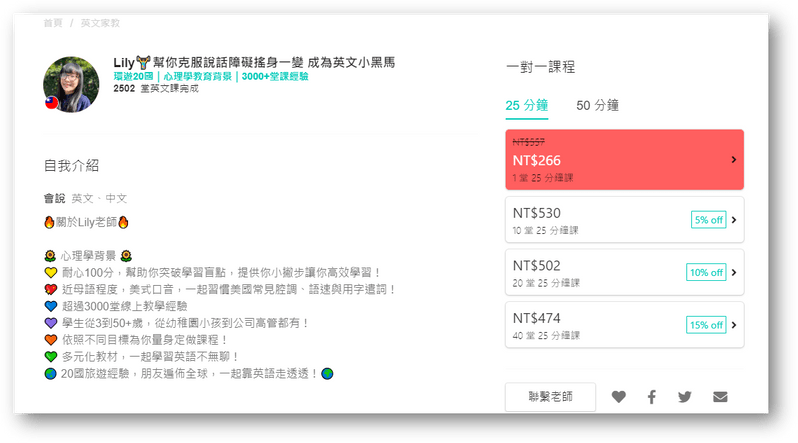Click the Taiwan flag badge on avatar

(51, 103)
